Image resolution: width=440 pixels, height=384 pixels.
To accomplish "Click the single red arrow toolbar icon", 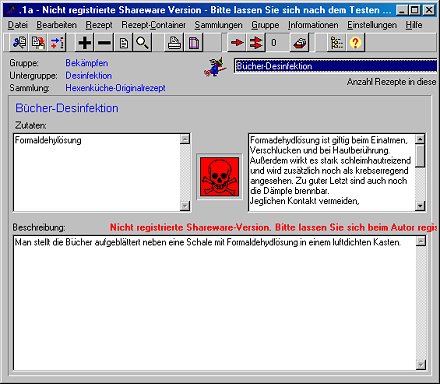I will pyautogui.click(x=237, y=43).
